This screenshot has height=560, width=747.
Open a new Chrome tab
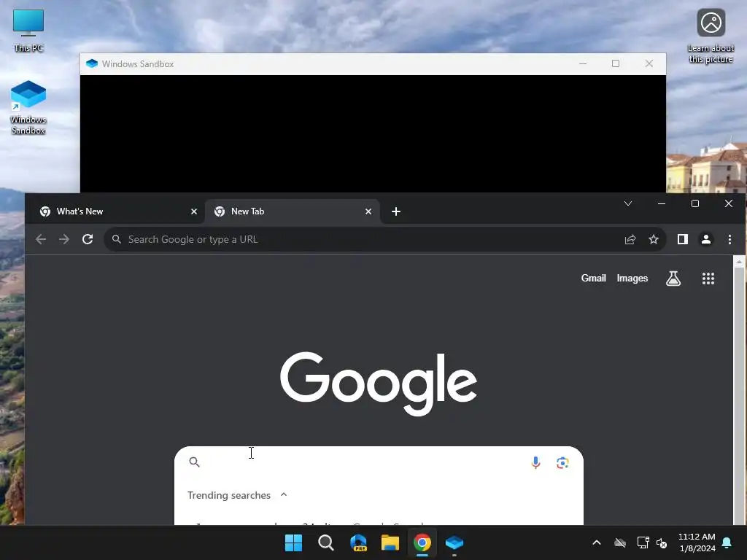point(396,211)
